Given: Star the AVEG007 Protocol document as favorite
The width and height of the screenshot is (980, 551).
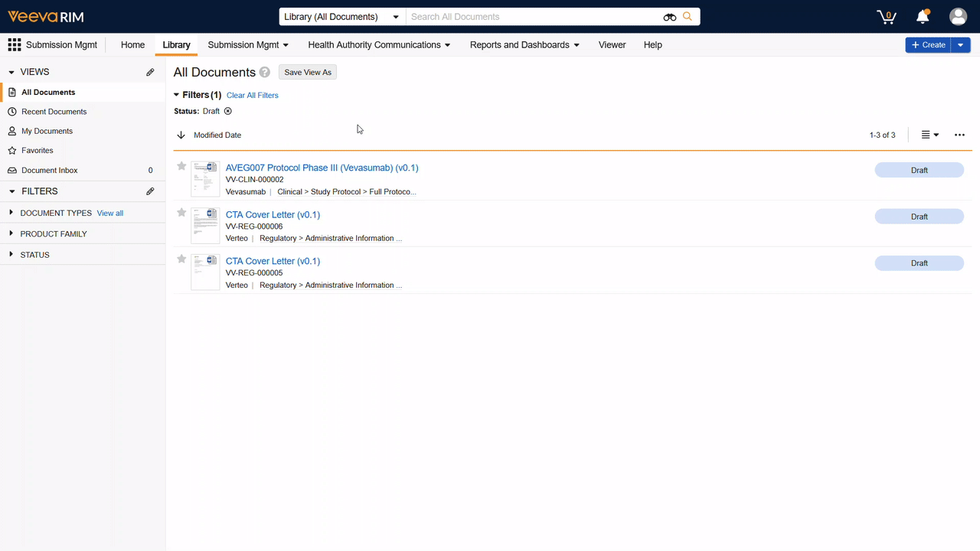Looking at the screenshot, I should click(181, 166).
